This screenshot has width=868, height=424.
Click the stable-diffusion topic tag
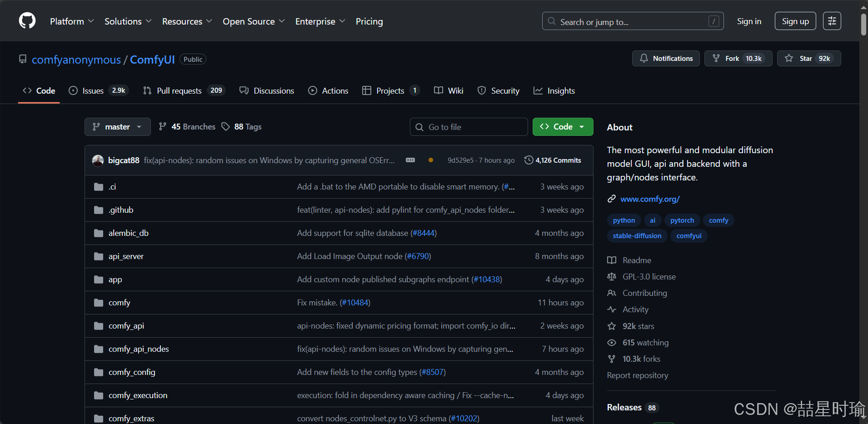(637, 236)
